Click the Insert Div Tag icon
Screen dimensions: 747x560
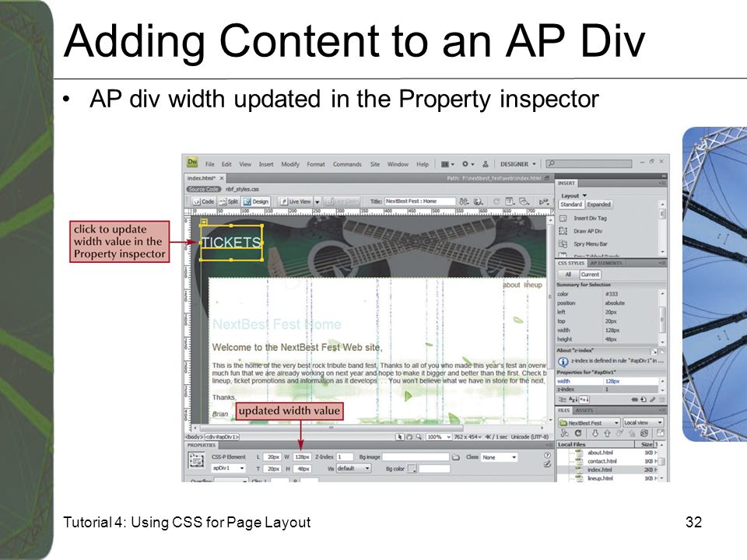click(x=563, y=218)
